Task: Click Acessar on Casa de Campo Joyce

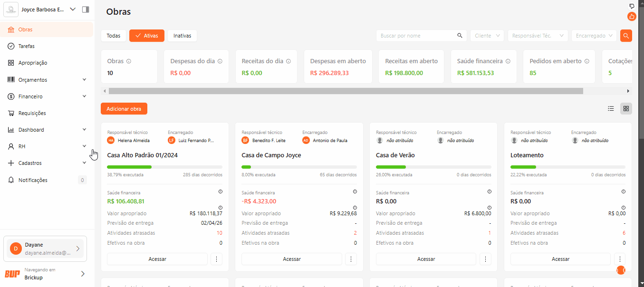Action: pyautogui.click(x=292, y=259)
